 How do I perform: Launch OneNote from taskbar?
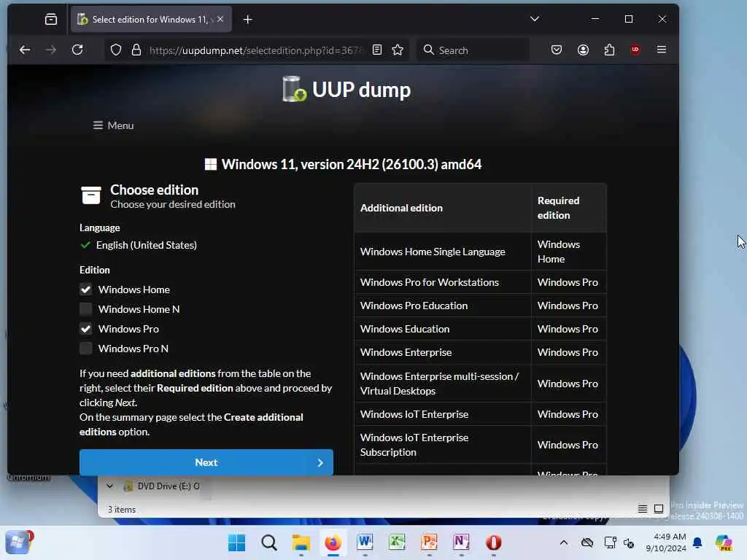point(461,542)
